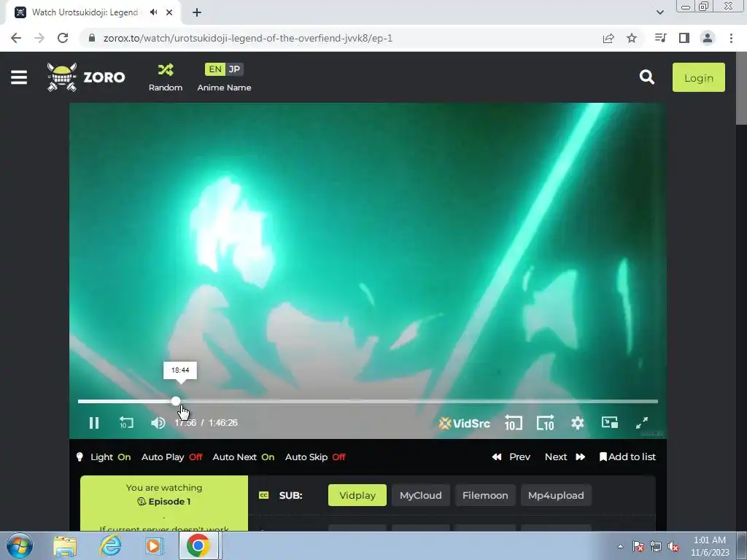Image resolution: width=747 pixels, height=560 pixels.
Task: Seek on the video progress bar
Action: [368, 402]
